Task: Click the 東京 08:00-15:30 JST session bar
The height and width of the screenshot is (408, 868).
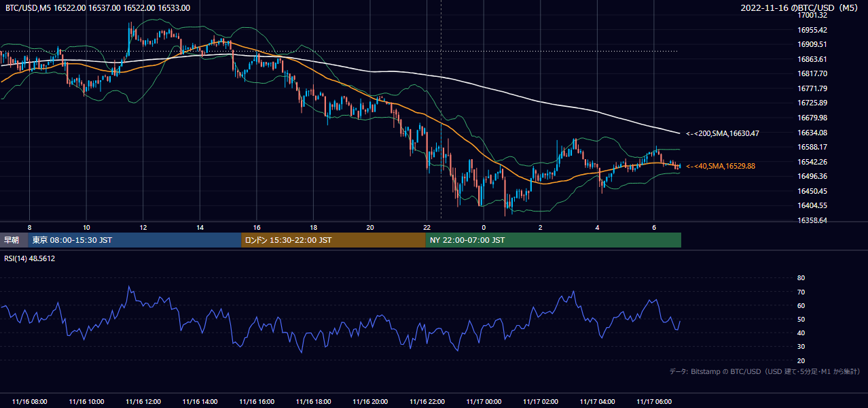Action: (134, 240)
